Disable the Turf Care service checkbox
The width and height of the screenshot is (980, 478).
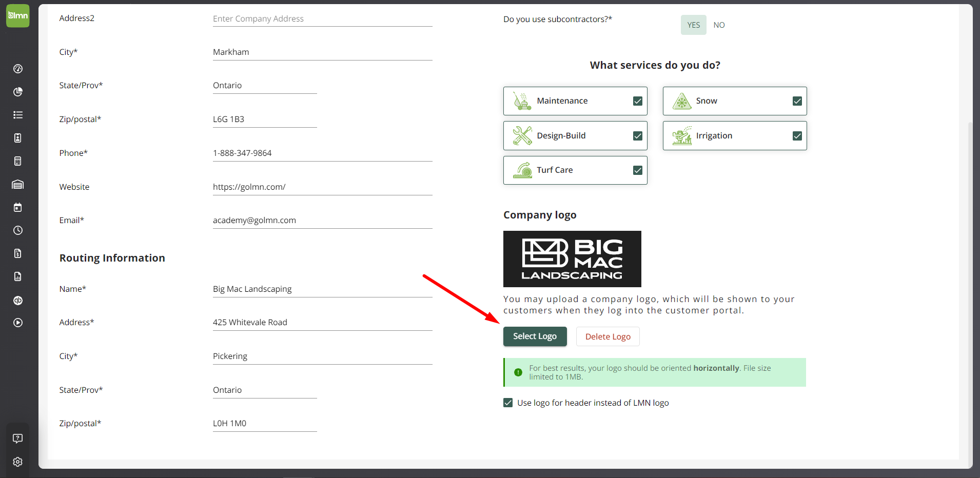[x=637, y=170]
